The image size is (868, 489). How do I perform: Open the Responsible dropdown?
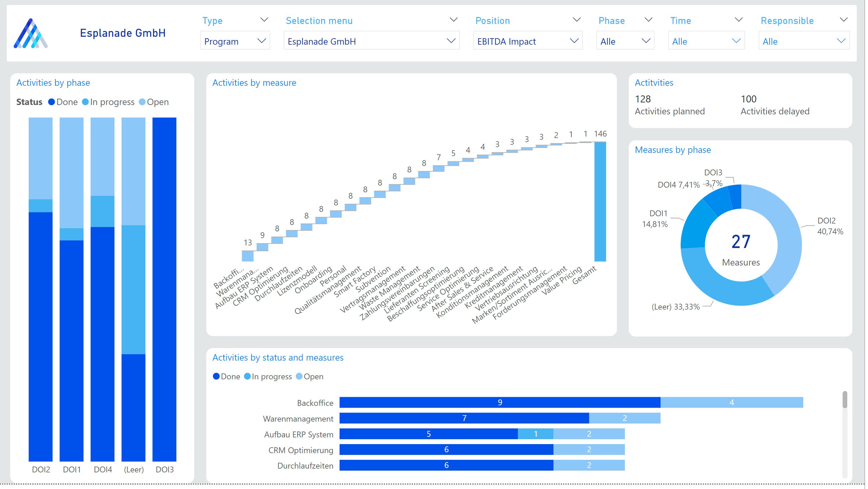coord(804,41)
